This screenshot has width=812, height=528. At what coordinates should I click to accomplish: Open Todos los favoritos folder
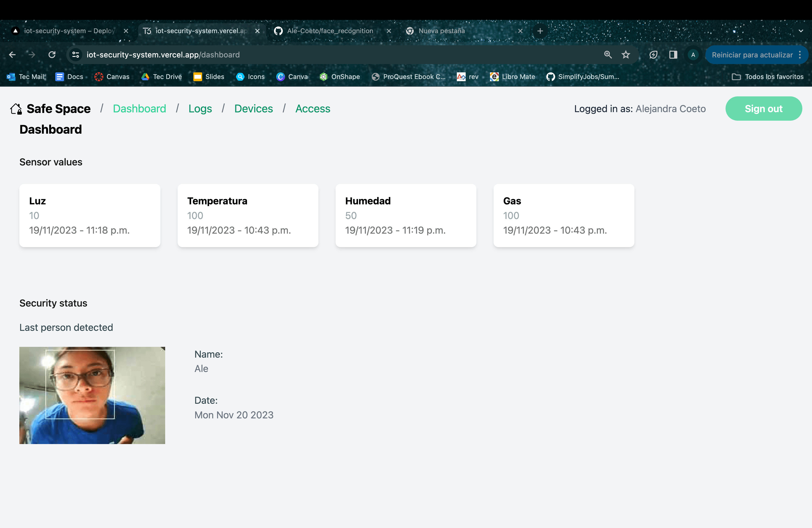[768, 77]
